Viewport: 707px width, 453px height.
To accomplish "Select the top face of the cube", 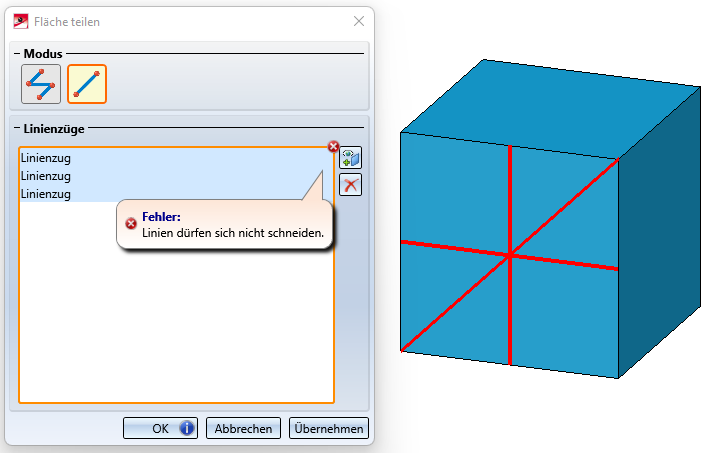I will [x=550, y=108].
